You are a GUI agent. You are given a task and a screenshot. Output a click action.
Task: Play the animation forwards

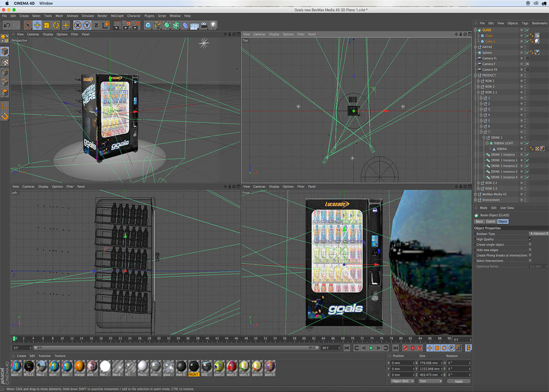point(371,348)
